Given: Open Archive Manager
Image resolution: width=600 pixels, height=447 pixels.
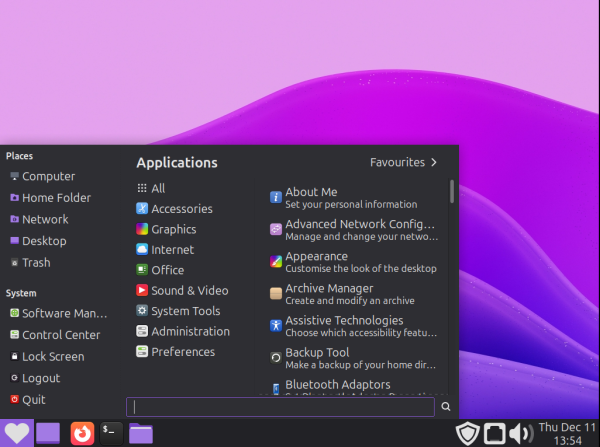Looking at the screenshot, I should 354,294.
